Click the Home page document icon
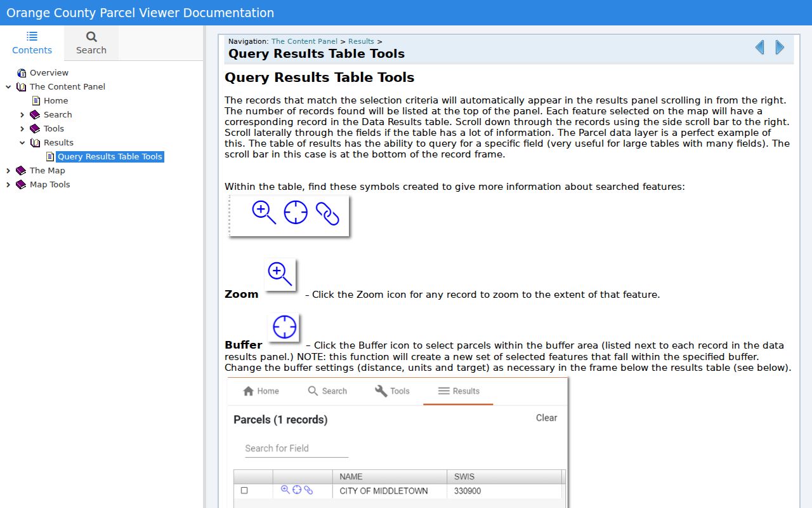Image resolution: width=812 pixels, height=508 pixels. pos(36,100)
